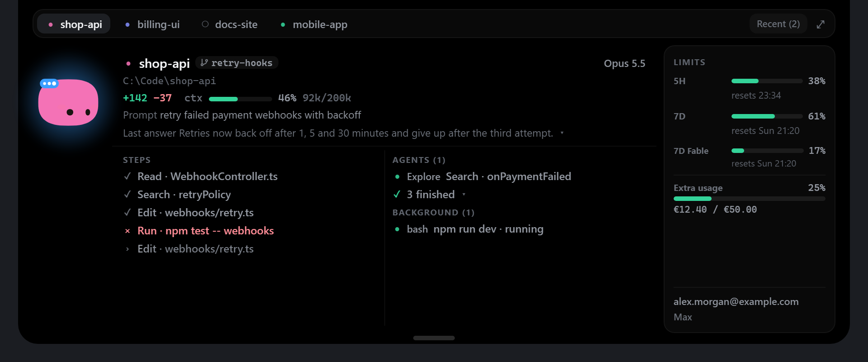Click the -37 removed lines count
Screen dimensions: 868x362
click(x=162, y=98)
